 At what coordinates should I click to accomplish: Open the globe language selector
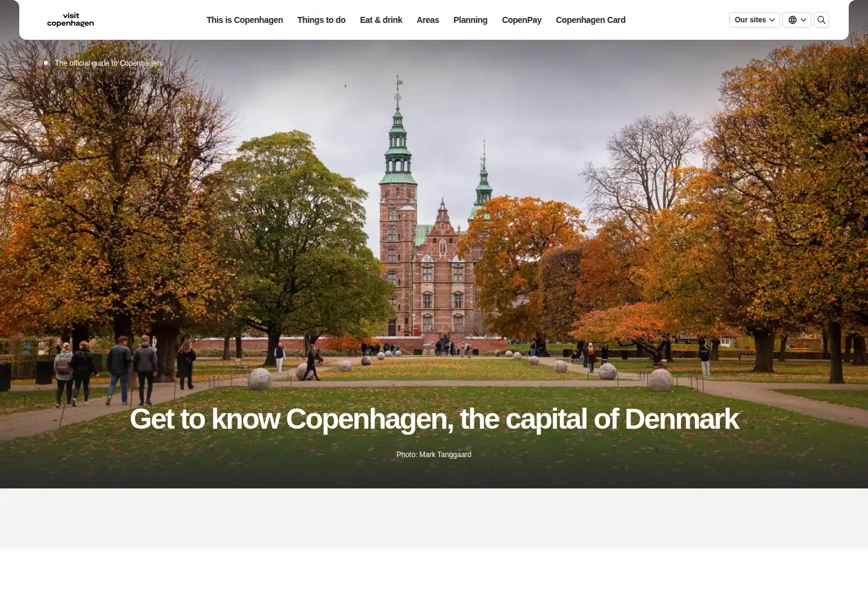tap(797, 20)
